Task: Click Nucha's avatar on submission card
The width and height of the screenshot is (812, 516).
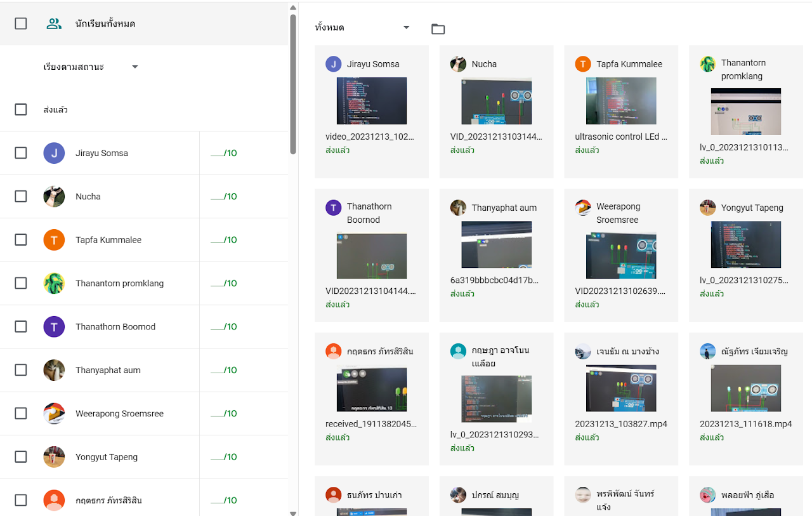Action: 458,64
